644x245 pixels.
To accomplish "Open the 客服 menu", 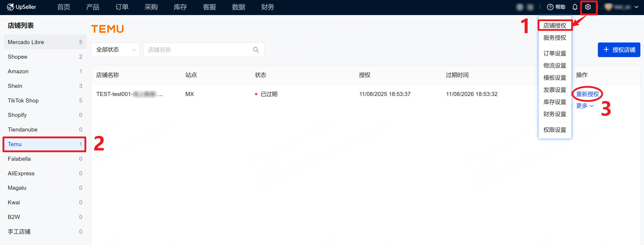I will point(209,7).
